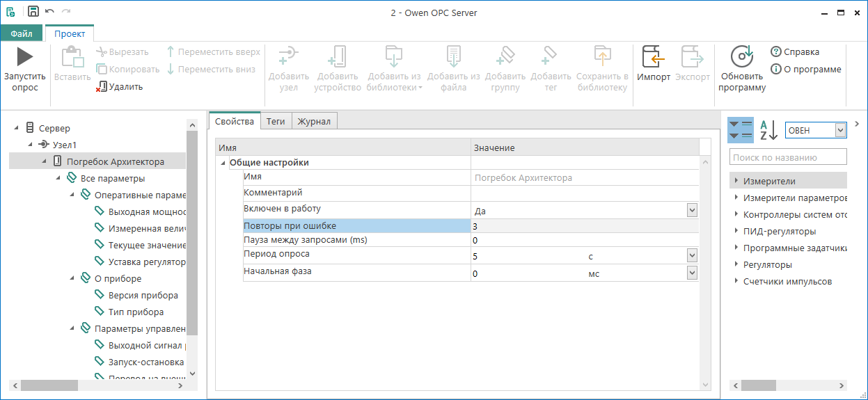This screenshot has height=400, width=868.
Task: Click the Удалить delete icon
Action: [x=102, y=87]
